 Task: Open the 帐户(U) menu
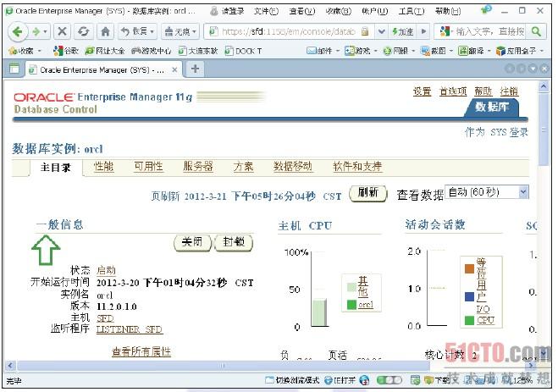point(375,11)
